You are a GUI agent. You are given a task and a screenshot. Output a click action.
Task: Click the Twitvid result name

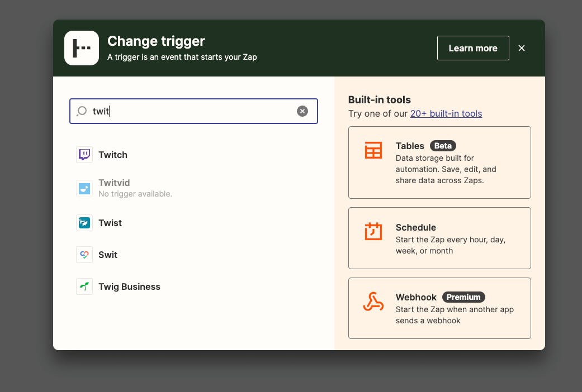(114, 183)
